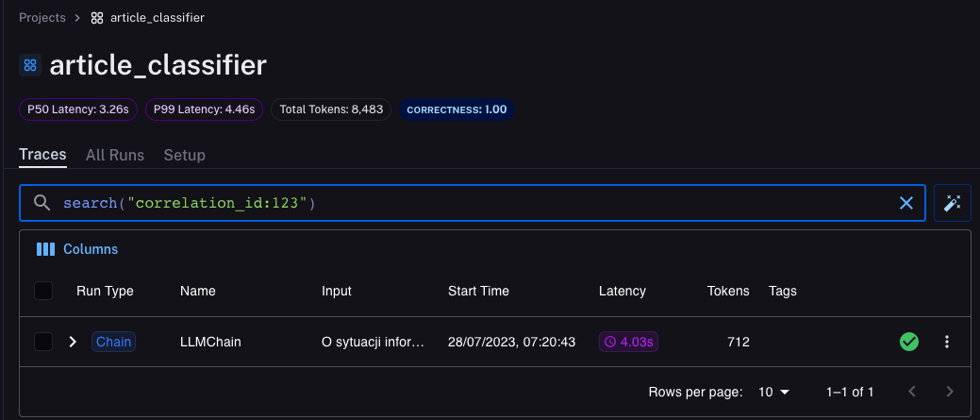
Task: Open the three-dot row actions menu
Action: (947, 342)
